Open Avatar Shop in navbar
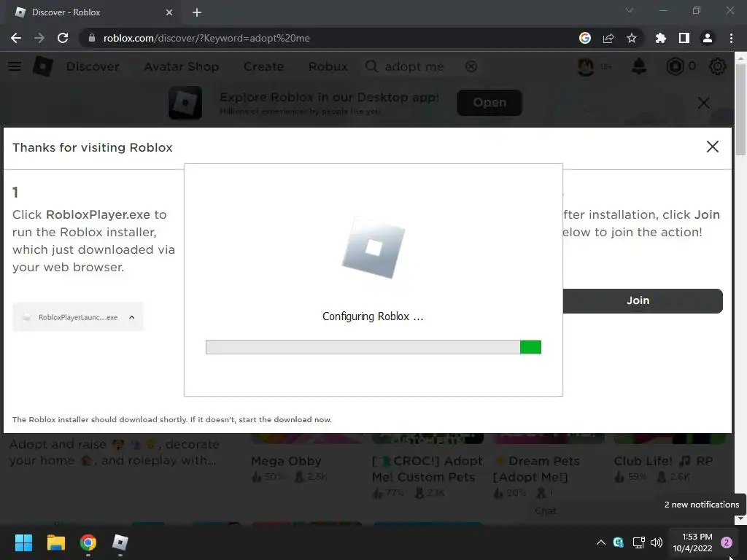747x560 pixels. [x=182, y=66]
